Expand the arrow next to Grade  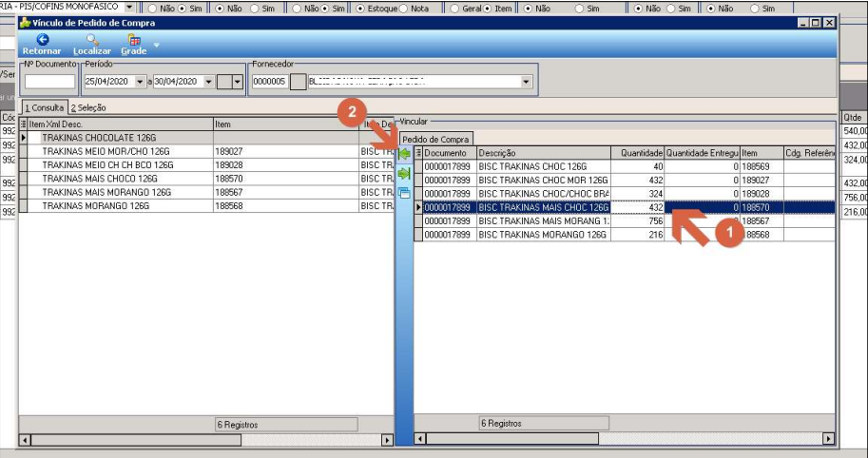pyautogui.click(x=157, y=45)
